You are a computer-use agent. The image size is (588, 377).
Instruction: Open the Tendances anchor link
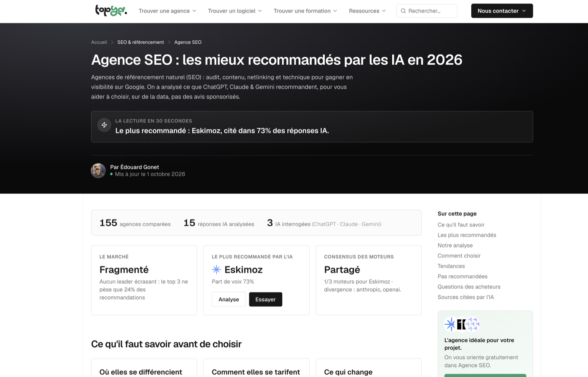[x=451, y=266]
